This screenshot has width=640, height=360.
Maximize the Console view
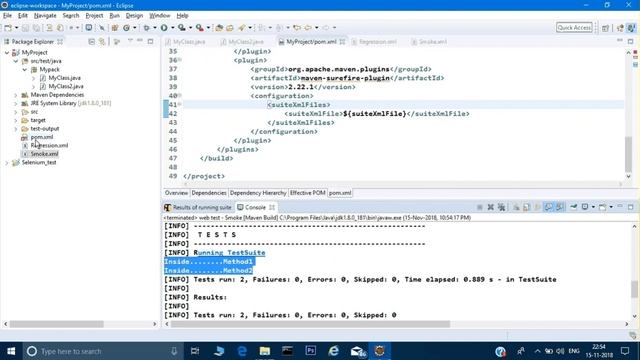click(631, 207)
